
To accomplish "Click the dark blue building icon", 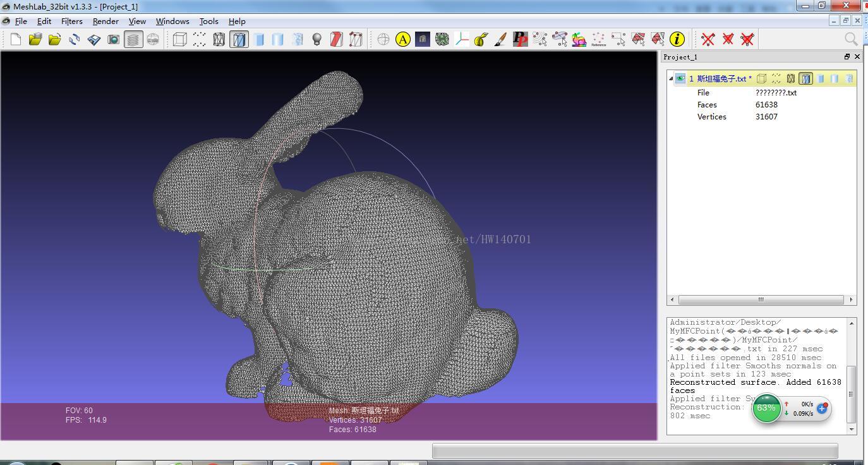I will coord(423,39).
